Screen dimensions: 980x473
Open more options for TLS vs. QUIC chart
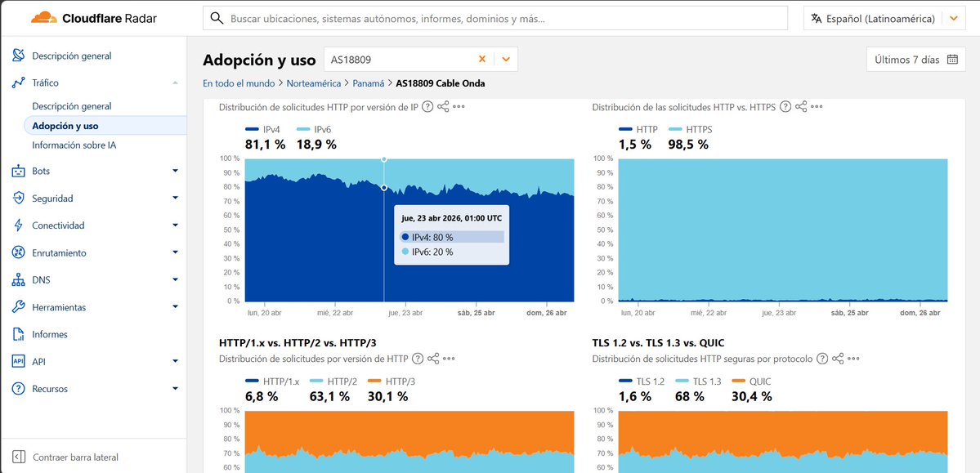click(x=854, y=359)
